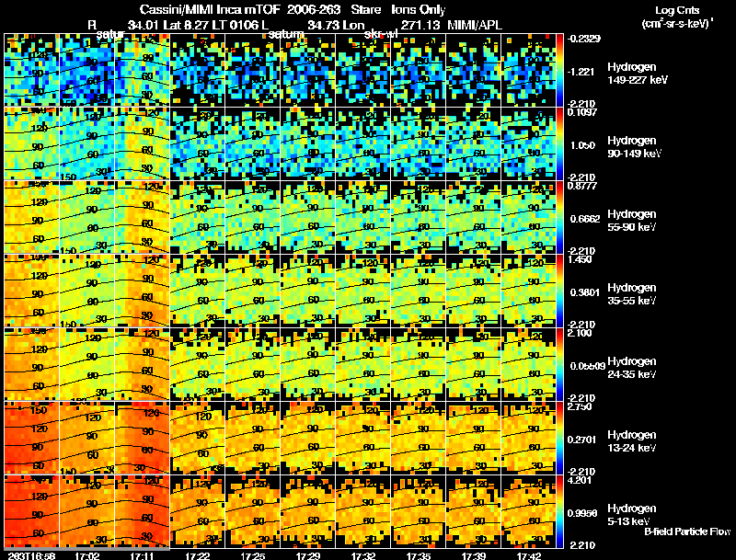736x560 pixels.
Task: Select the 90-149 keV panel at 17:39
Action: tap(474, 143)
